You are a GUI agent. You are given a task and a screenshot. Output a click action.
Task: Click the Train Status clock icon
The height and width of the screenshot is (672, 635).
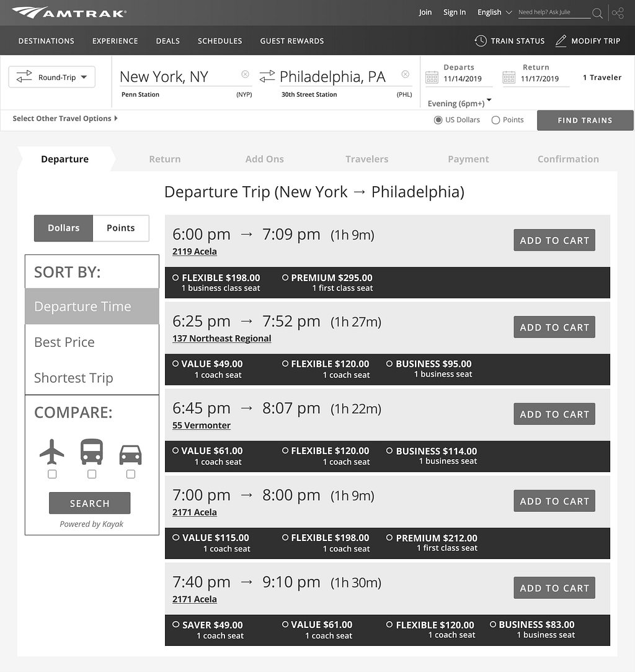coord(481,41)
